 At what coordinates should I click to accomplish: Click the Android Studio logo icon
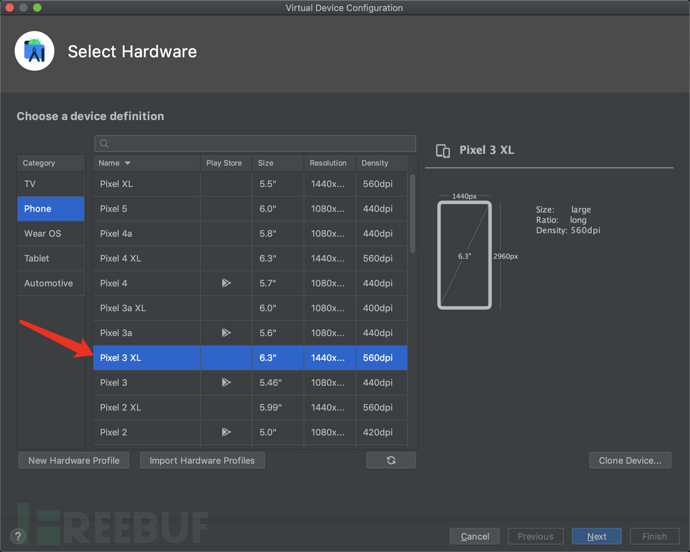(34, 51)
